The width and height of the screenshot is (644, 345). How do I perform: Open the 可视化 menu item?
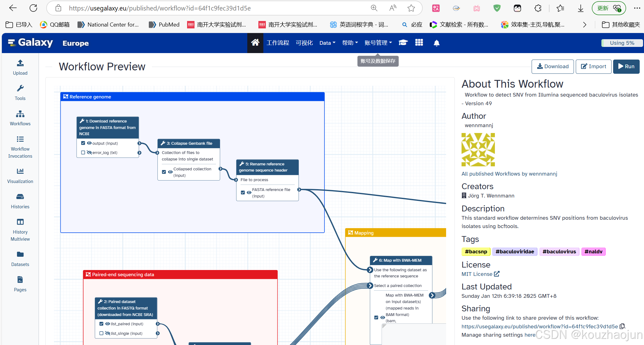coord(304,43)
